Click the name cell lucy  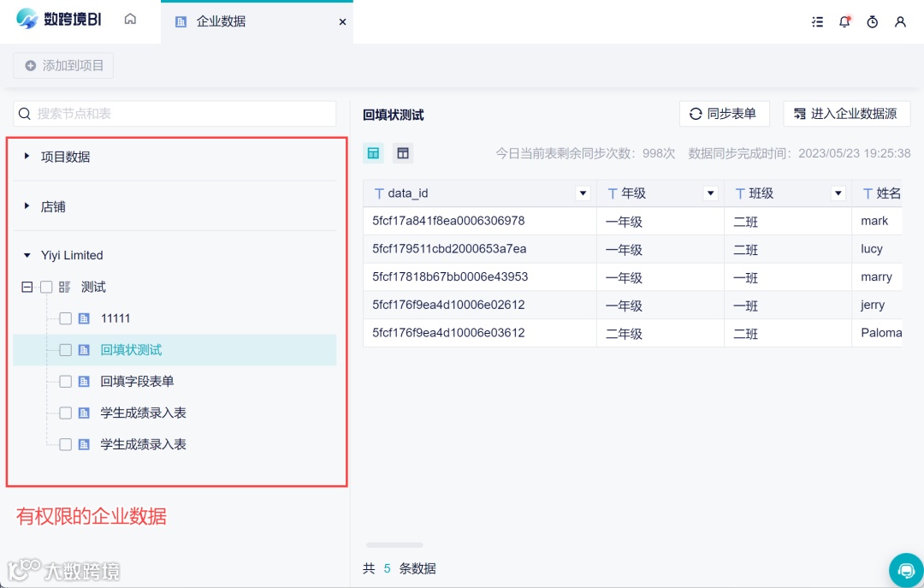[877, 249]
